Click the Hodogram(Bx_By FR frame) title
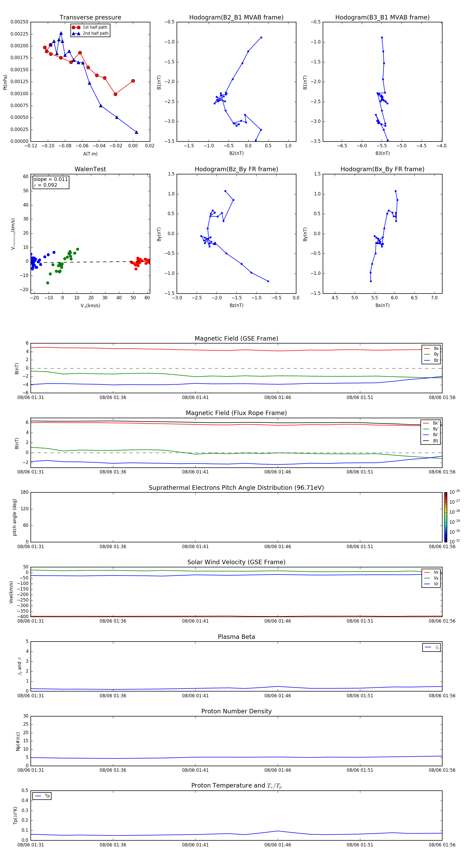 point(382,169)
